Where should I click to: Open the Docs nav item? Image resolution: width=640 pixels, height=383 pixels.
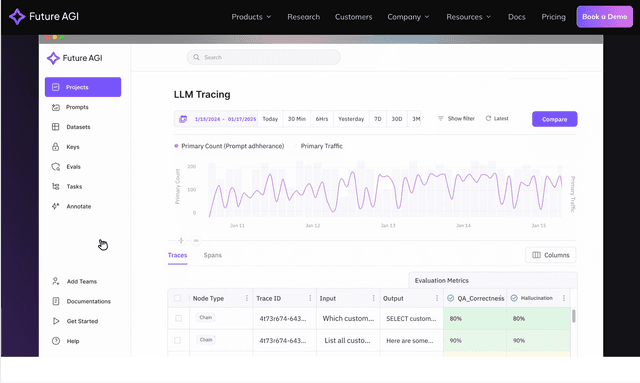[517, 17]
